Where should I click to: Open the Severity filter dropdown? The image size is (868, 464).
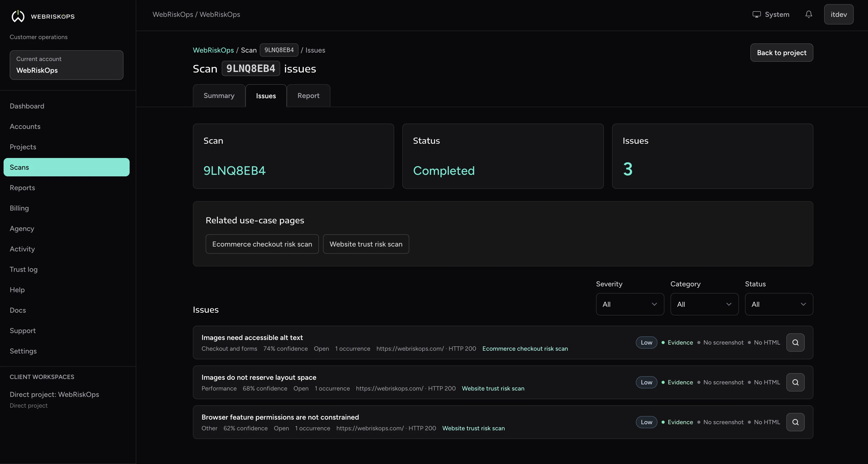630,304
